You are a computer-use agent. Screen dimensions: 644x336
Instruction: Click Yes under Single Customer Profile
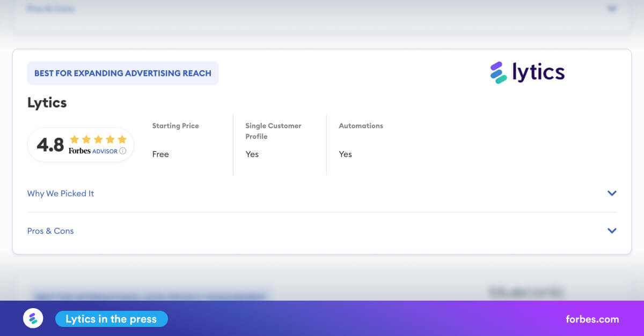(252, 154)
